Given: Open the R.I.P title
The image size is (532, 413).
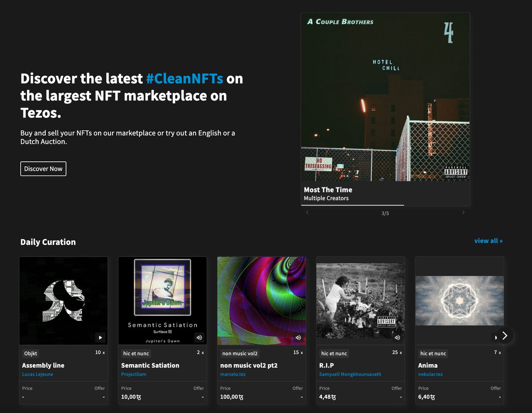Looking at the screenshot, I should click(x=326, y=365).
